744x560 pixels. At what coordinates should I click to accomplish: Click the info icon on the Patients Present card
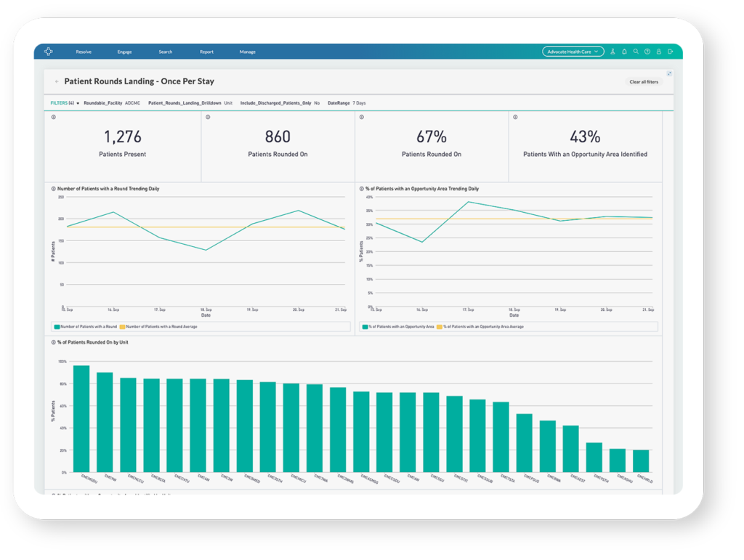pyautogui.click(x=52, y=116)
